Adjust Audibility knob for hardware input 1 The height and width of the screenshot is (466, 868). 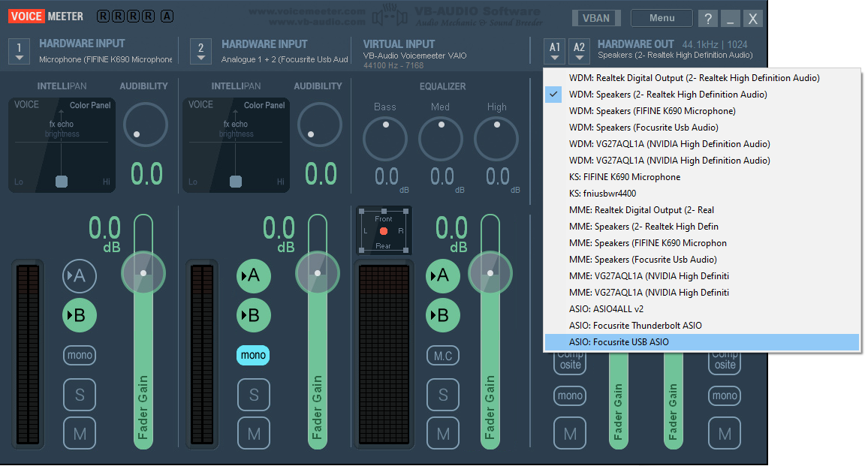tap(145, 125)
